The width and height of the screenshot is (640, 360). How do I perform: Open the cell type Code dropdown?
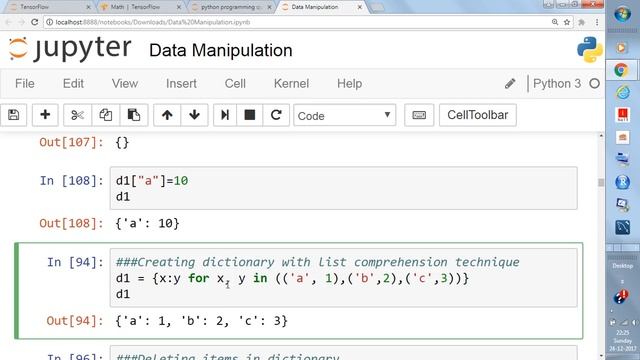[x=344, y=115]
